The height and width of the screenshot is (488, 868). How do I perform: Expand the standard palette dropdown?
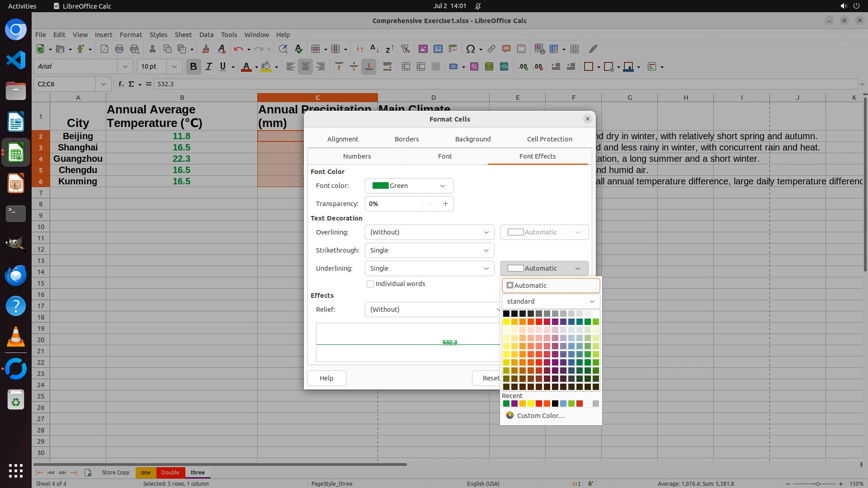(551, 301)
